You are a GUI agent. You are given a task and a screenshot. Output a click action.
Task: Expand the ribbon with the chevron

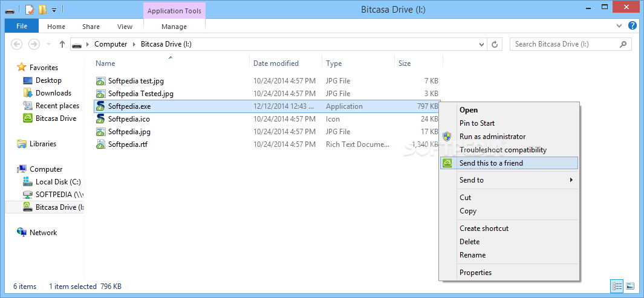620,26
